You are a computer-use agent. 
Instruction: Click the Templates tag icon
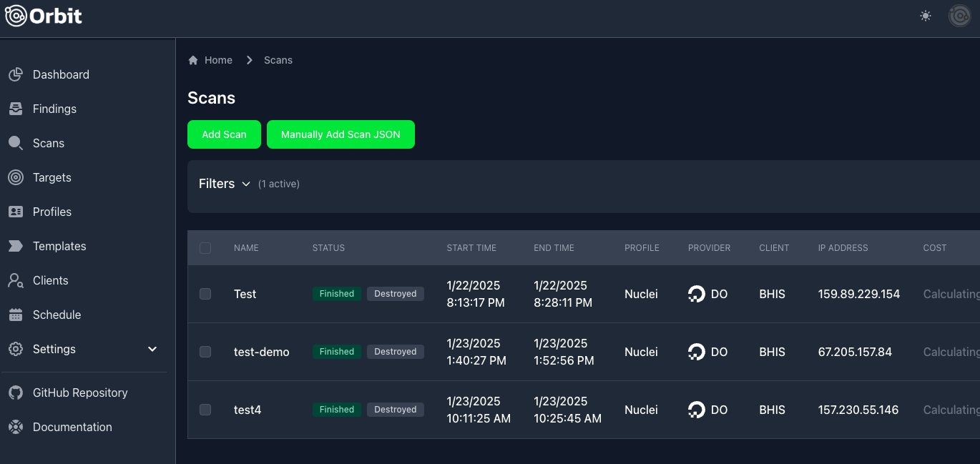coord(16,246)
